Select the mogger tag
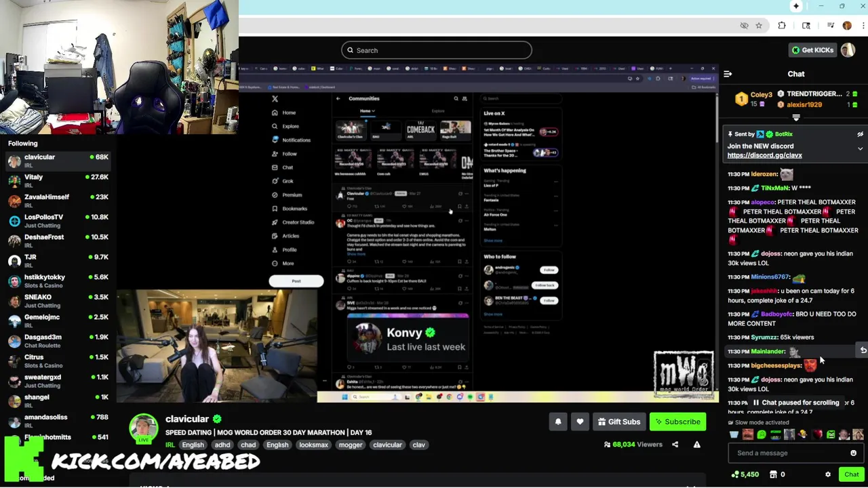Screen dimensions: 868x488 351,445
